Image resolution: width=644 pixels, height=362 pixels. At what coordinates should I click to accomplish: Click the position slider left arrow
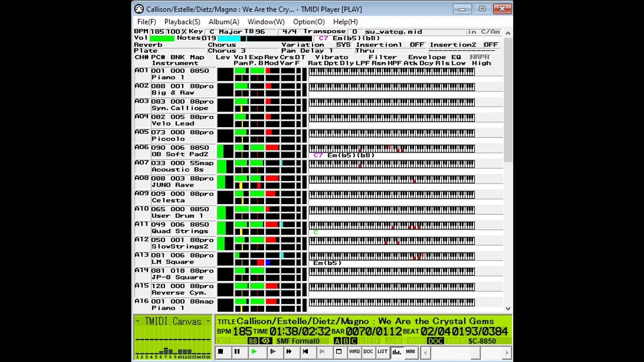425,353
